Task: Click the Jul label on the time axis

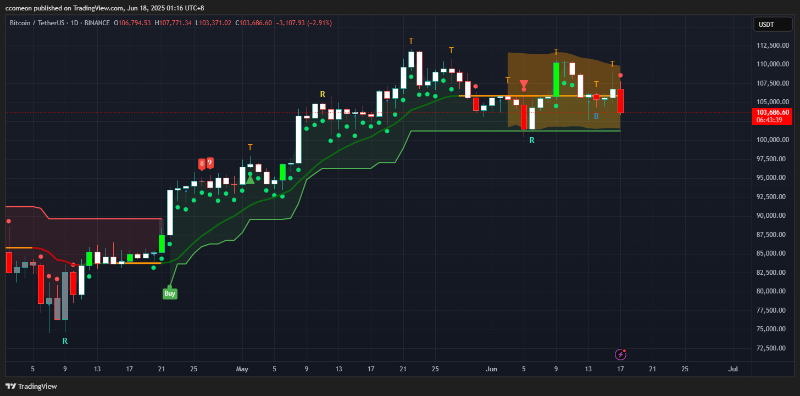Action: pyautogui.click(x=733, y=368)
